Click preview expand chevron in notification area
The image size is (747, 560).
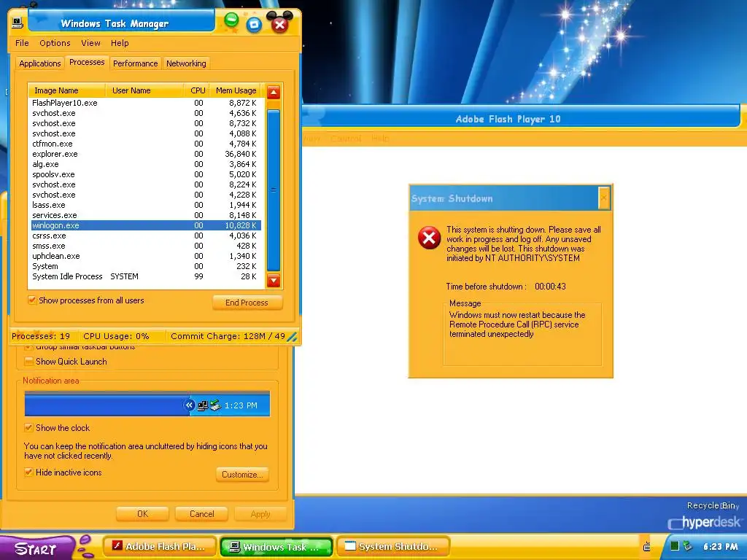coord(189,405)
